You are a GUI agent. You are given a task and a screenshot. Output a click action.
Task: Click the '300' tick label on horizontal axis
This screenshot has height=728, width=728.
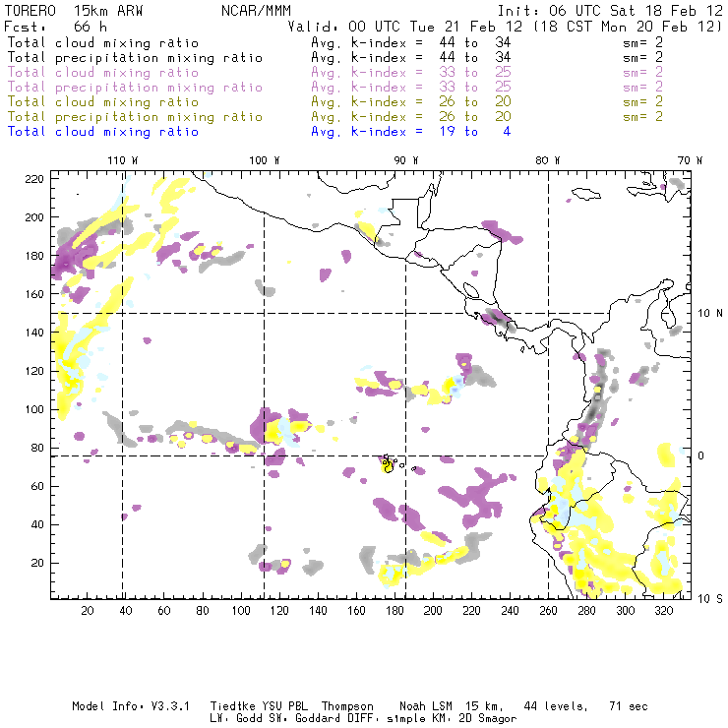625,611
